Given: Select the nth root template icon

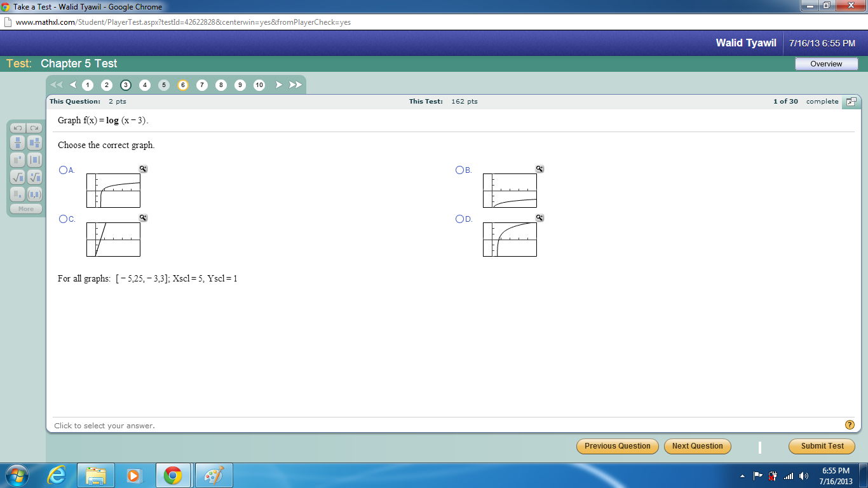Looking at the screenshot, I should pyautogui.click(x=35, y=177).
